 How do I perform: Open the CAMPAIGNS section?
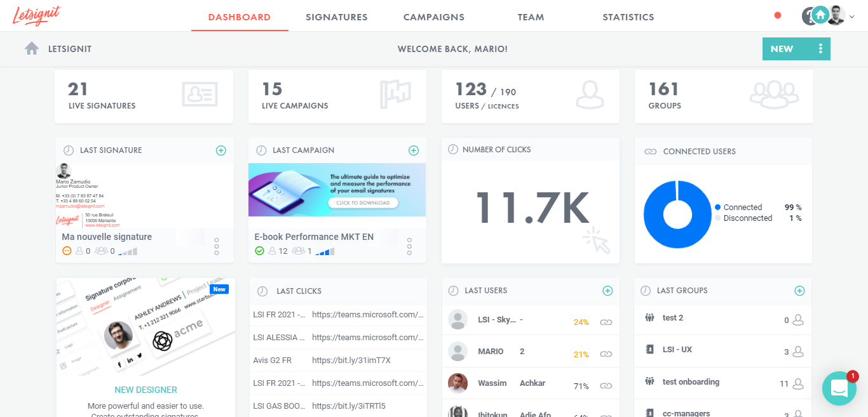coord(434,17)
